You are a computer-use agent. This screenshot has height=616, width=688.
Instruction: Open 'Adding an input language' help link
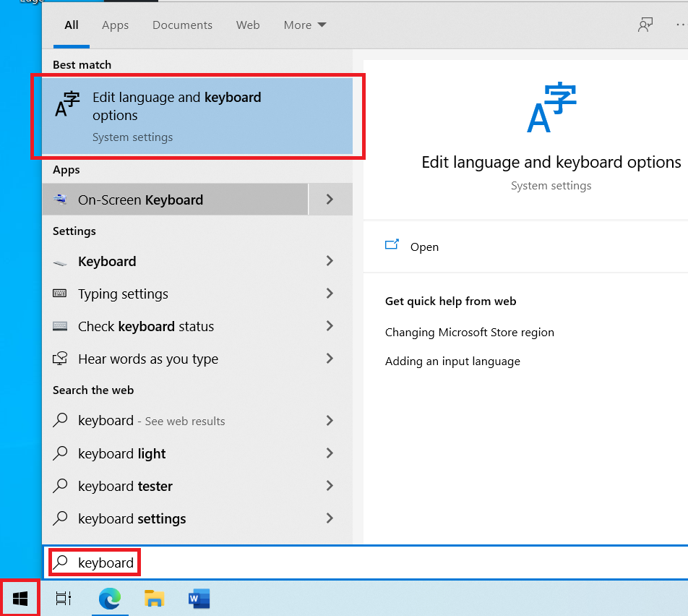click(x=452, y=362)
